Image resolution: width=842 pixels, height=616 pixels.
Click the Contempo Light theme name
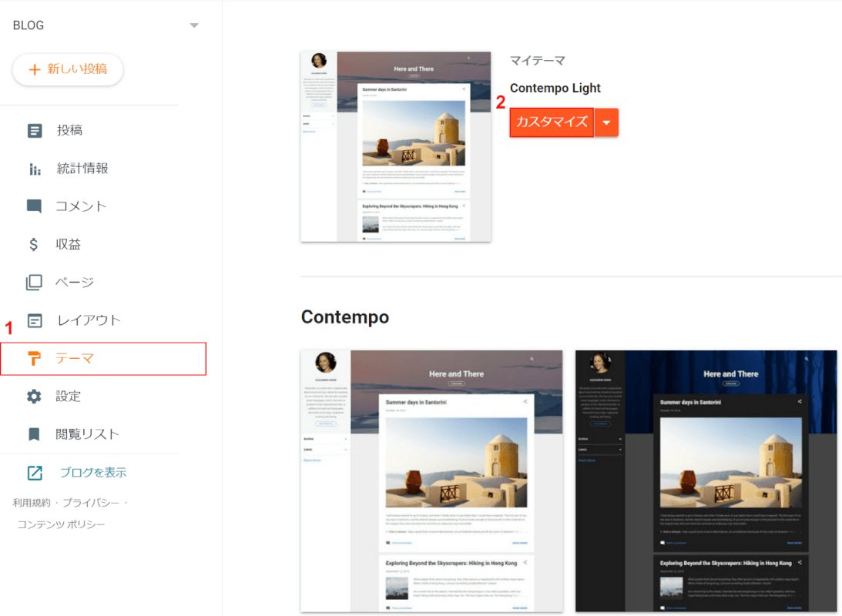click(x=555, y=88)
